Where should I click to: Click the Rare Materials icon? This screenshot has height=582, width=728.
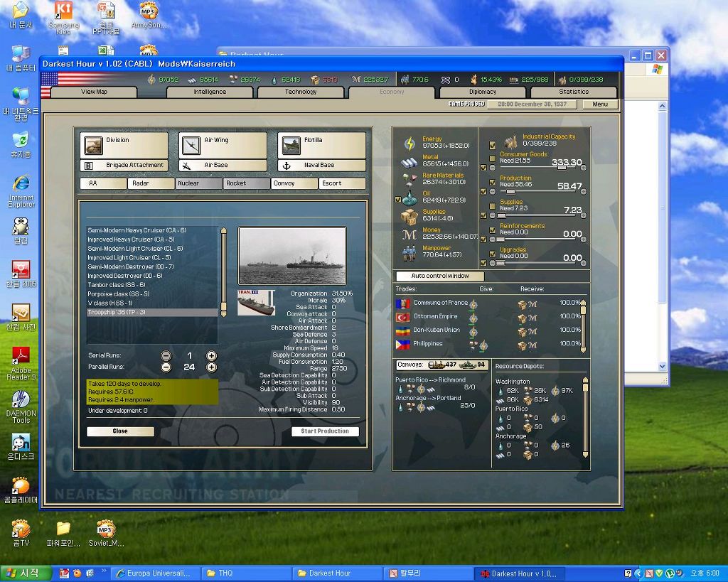[409, 180]
